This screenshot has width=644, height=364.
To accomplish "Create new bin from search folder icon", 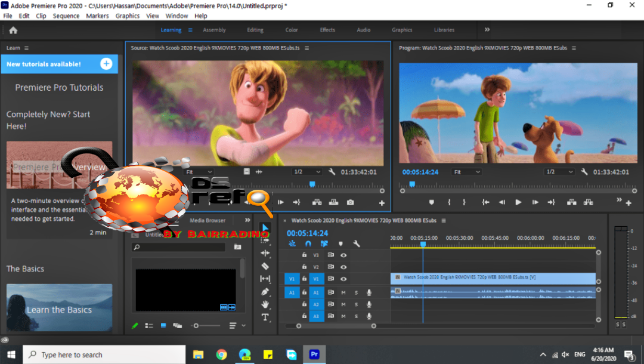I will pyautogui.click(x=237, y=247).
